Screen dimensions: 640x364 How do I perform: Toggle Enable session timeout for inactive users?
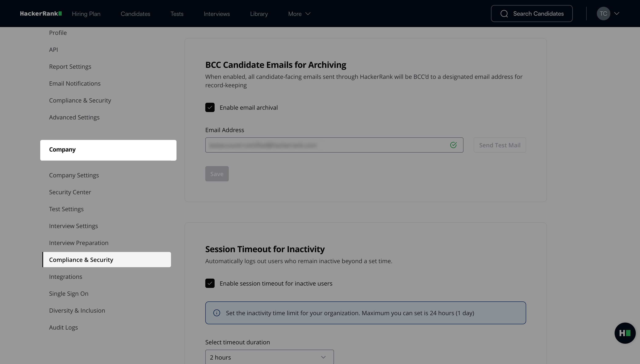tap(210, 283)
